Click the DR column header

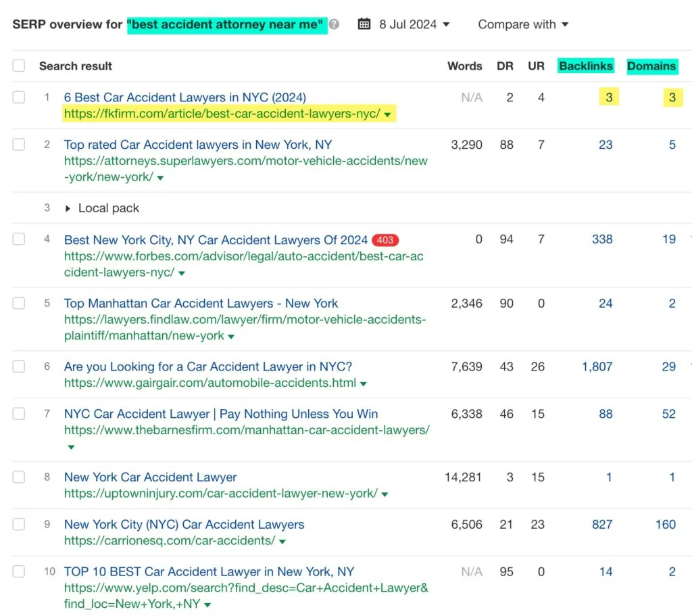tap(505, 66)
